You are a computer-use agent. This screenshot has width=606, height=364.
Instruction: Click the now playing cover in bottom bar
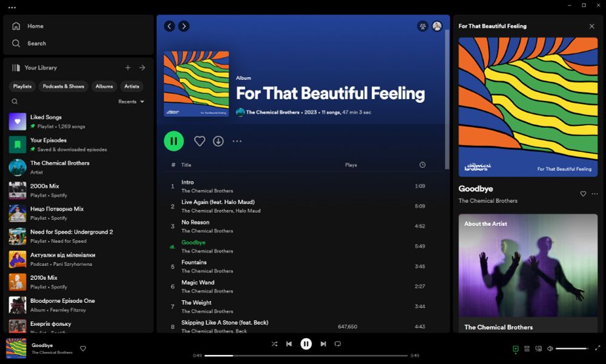(x=16, y=348)
